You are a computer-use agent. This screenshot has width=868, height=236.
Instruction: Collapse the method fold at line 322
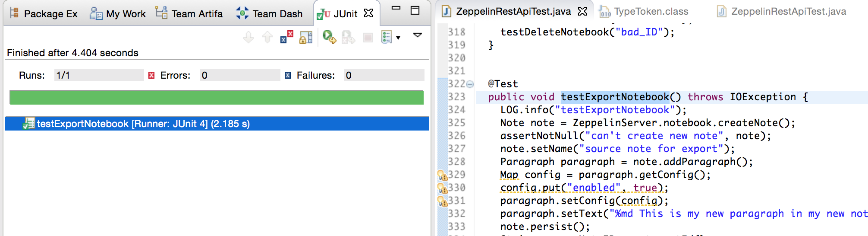coord(470,84)
